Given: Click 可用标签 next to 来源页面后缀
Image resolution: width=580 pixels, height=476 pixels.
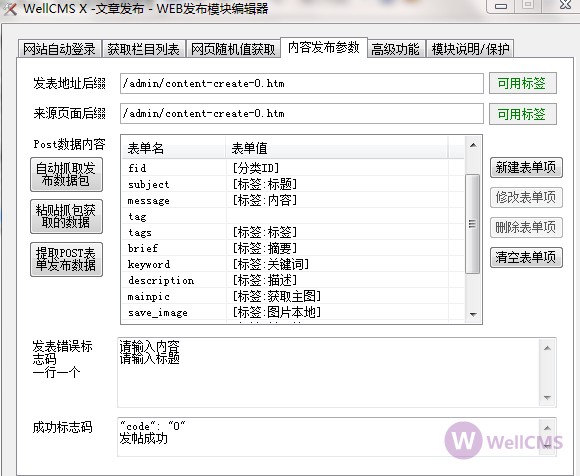Looking at the screenshot, I should (522, 114).
